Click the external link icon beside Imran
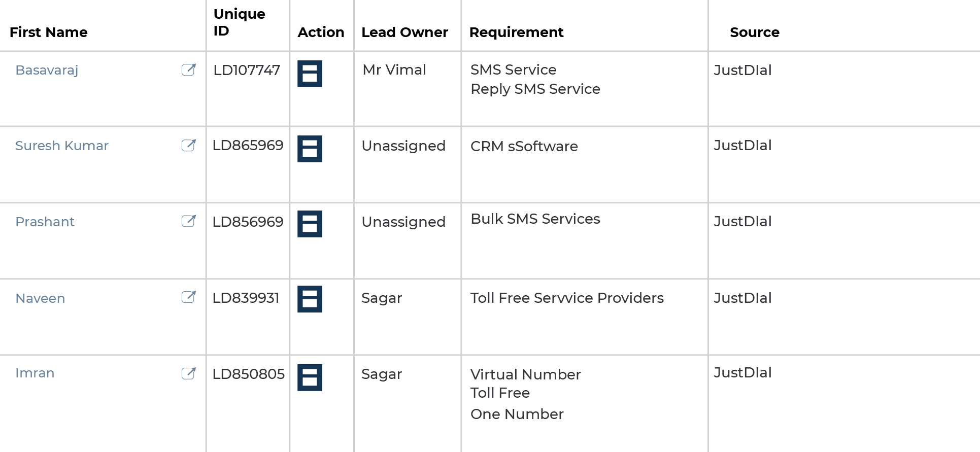980x452 pixels. 189,372
